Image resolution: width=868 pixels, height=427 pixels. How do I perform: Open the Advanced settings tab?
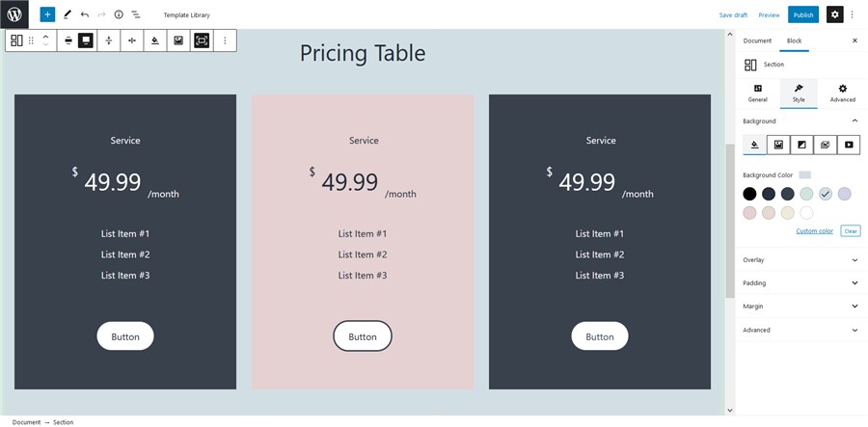843,93
